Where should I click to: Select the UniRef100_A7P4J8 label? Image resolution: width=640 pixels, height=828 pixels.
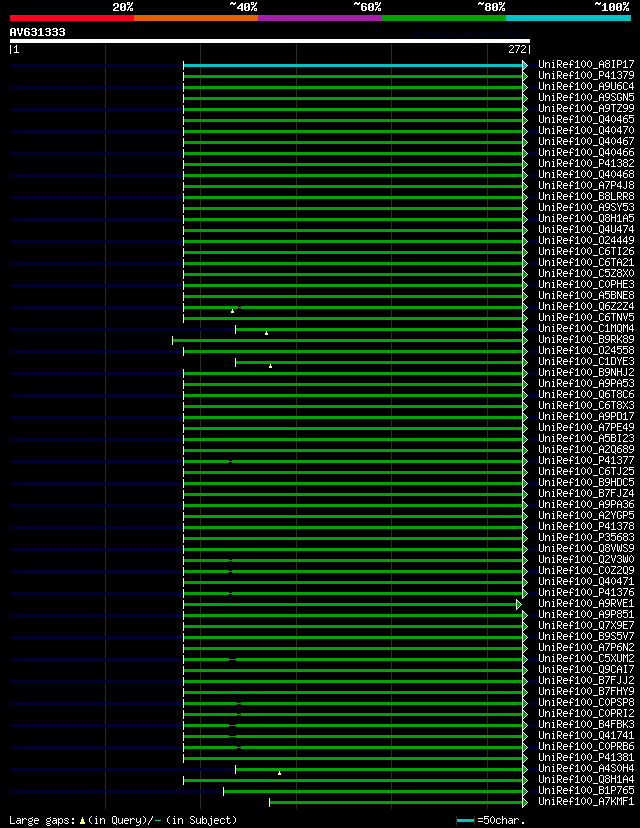586,185
